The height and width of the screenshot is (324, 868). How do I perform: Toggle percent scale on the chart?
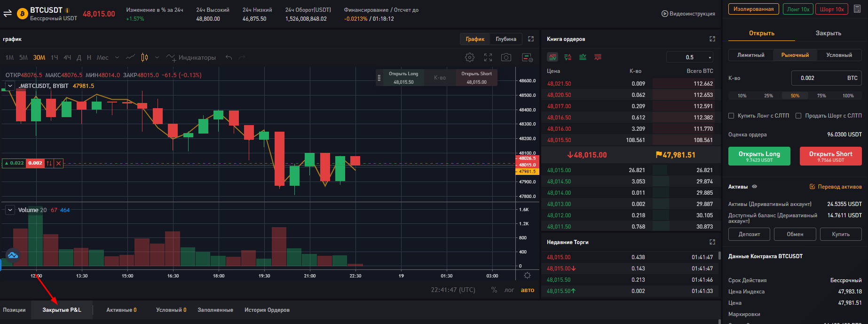click(494, 290)
